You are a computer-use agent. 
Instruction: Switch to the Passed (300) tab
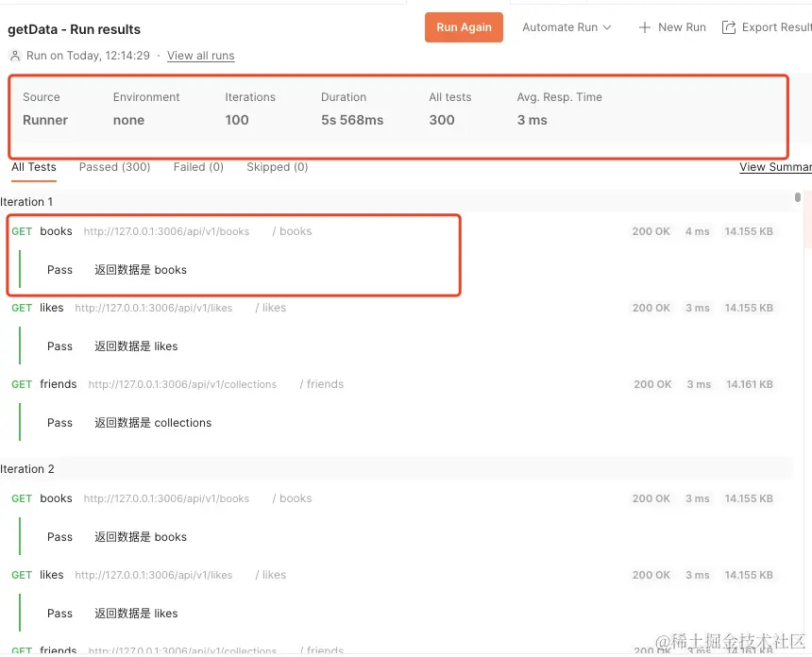114,167
